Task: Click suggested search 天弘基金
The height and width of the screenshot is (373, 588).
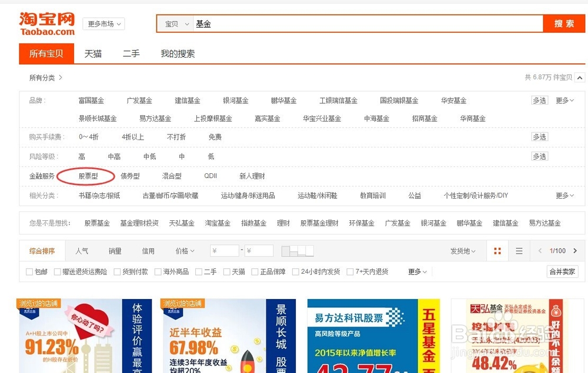Action: 182,223
